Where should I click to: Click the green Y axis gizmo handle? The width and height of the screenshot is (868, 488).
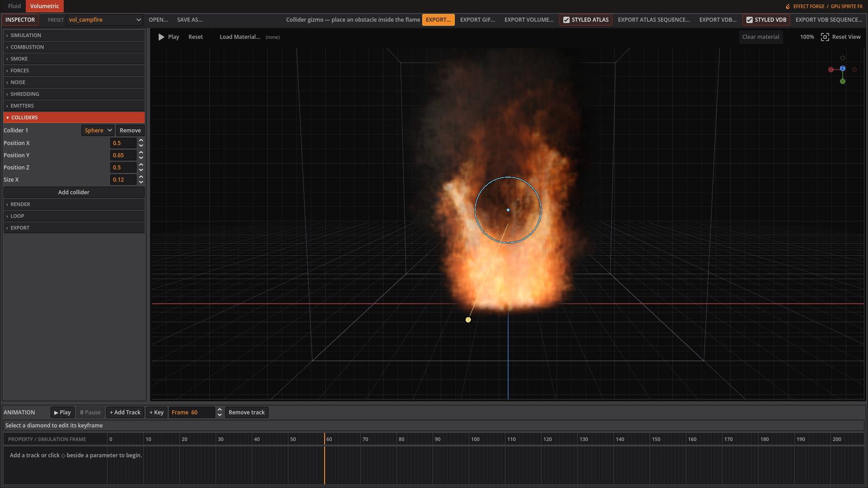tap(843, 81)
